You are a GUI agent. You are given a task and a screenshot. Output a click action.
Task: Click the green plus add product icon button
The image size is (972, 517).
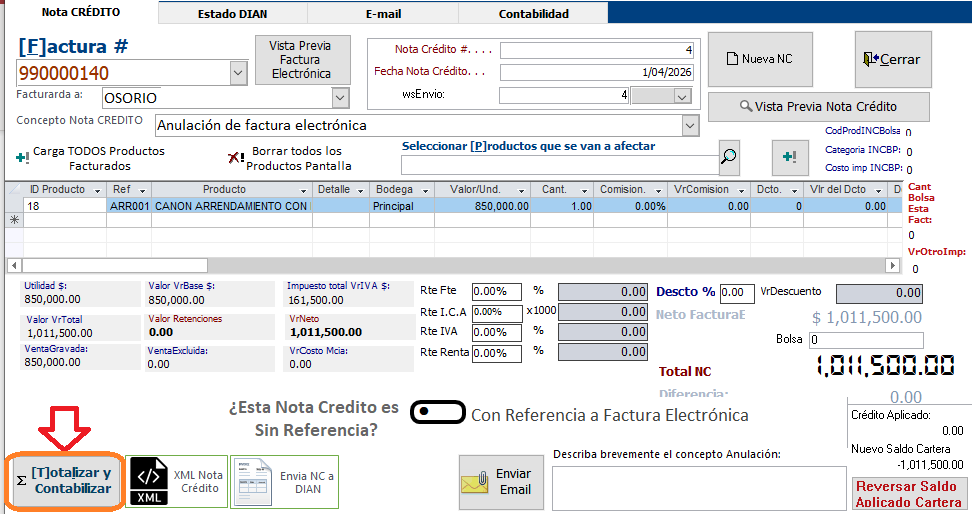coord(789,157)
